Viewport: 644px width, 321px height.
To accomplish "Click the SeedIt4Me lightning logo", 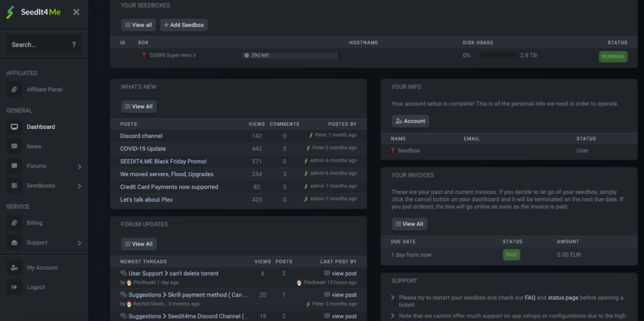I will point(10,13).
